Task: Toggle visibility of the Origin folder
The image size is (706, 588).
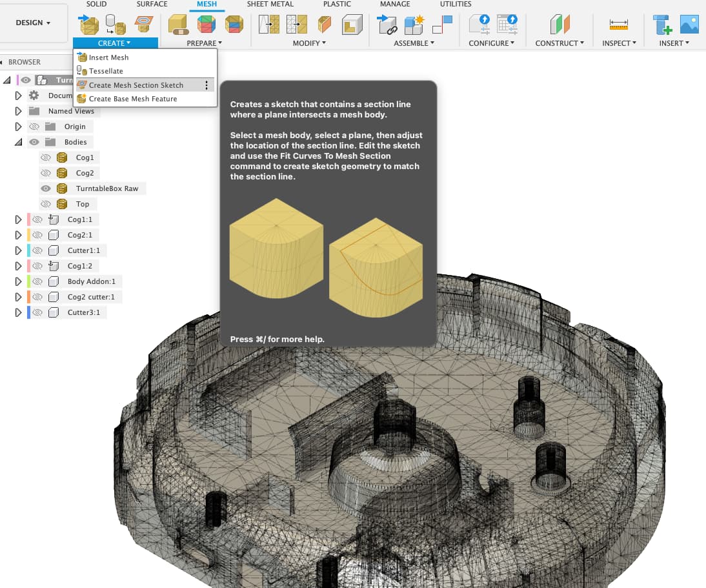Action: (34, 127)
